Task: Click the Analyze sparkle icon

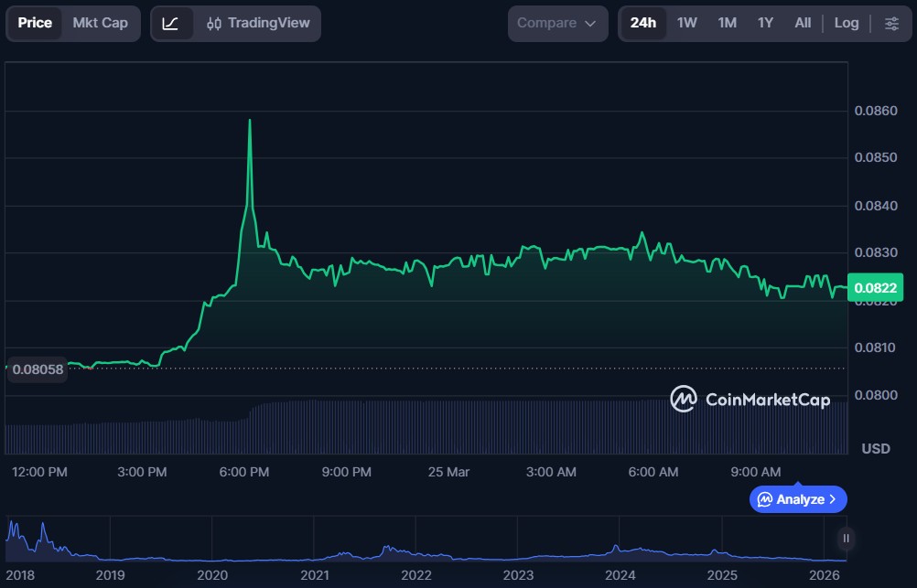Action: [x=764, y=499]
